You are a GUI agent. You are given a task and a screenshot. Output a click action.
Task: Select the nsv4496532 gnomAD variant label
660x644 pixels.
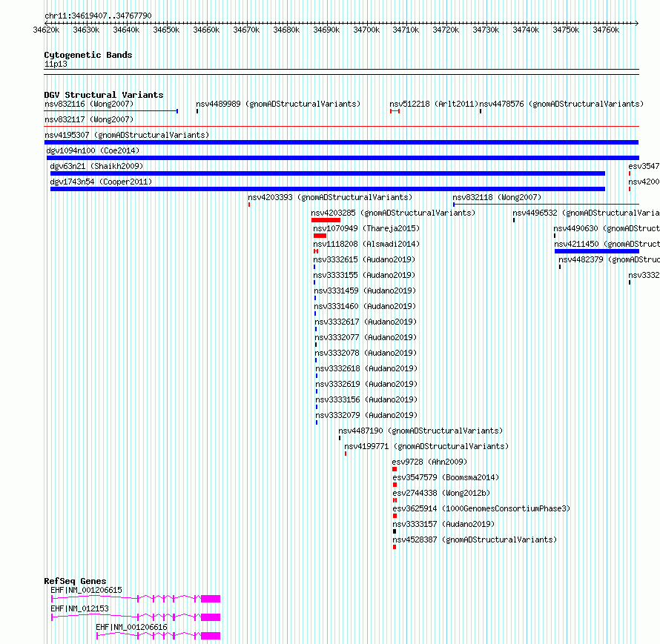[x=586, y=213]
